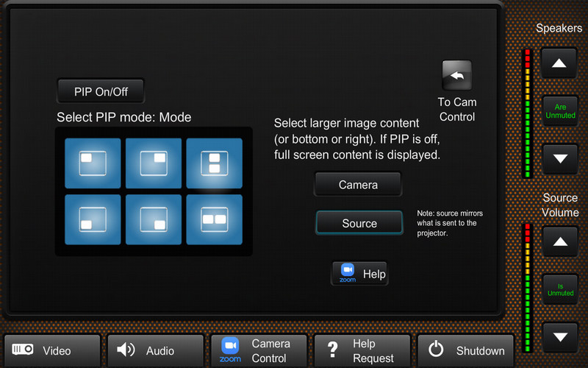Lower the Speakers volume with down arrow
Viewport: 588px width, 368px height.
tap(560, 159)
